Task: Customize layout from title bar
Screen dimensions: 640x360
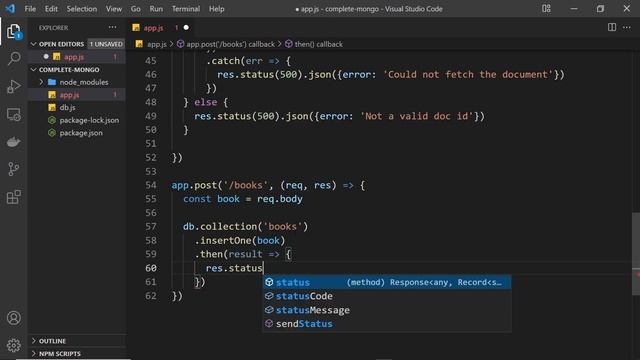Action: [x=546, y=9]
